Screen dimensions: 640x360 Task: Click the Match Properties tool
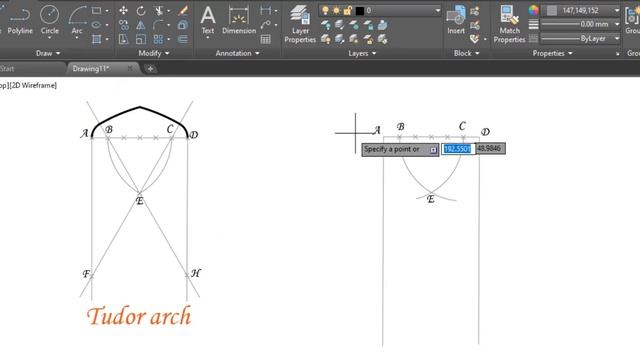point(509,24)
